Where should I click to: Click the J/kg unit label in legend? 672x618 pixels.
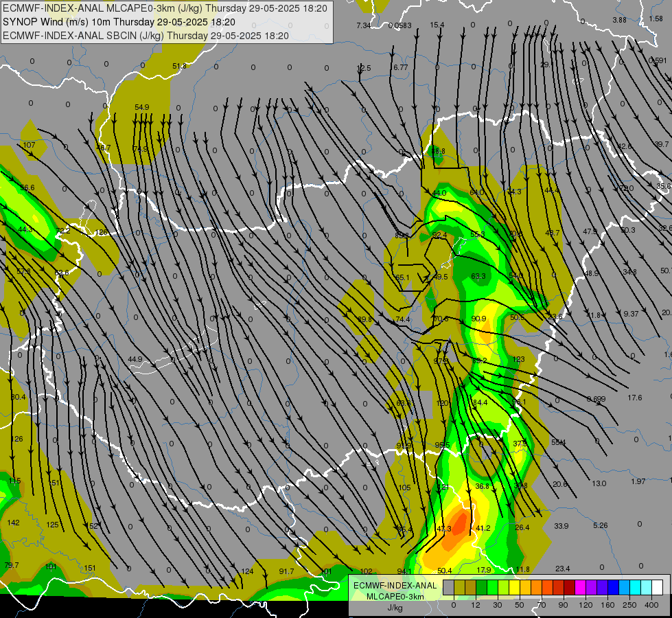click(x=395, y=608)
